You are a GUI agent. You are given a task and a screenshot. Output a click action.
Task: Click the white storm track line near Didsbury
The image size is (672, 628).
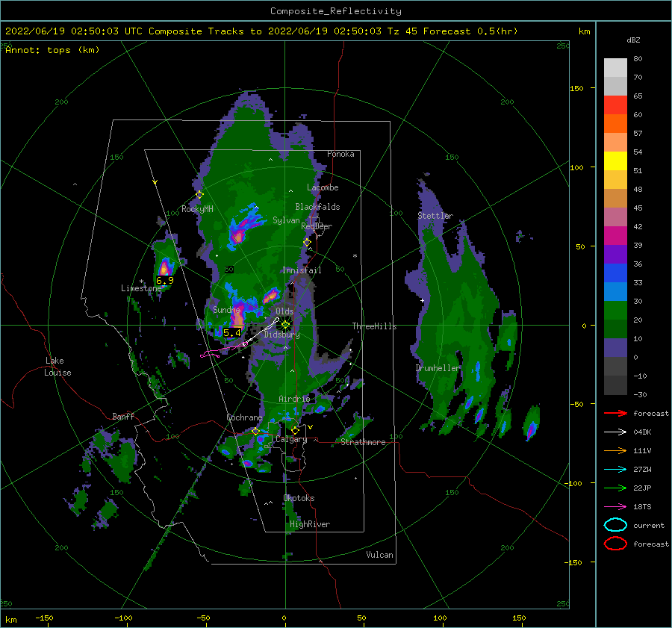260,332
